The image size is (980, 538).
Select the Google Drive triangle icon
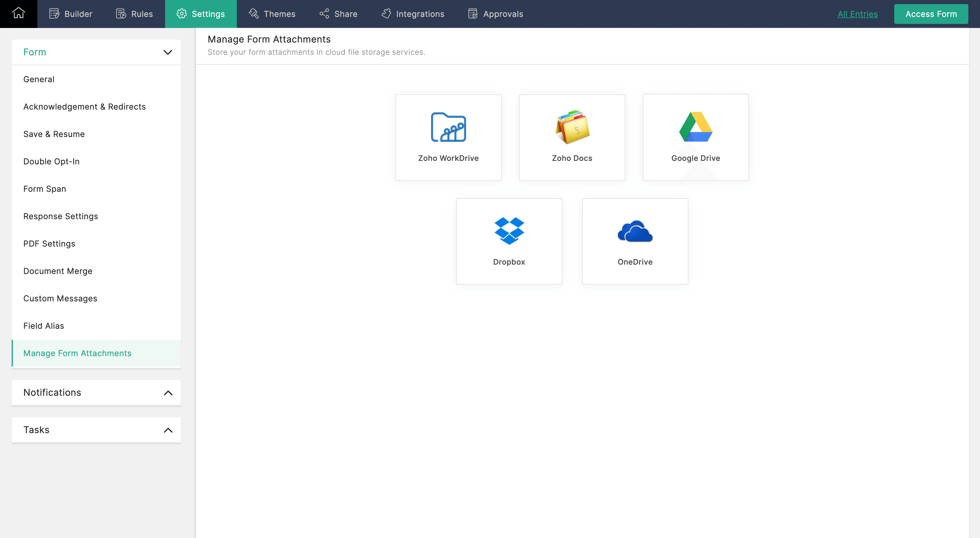point(695,127)
